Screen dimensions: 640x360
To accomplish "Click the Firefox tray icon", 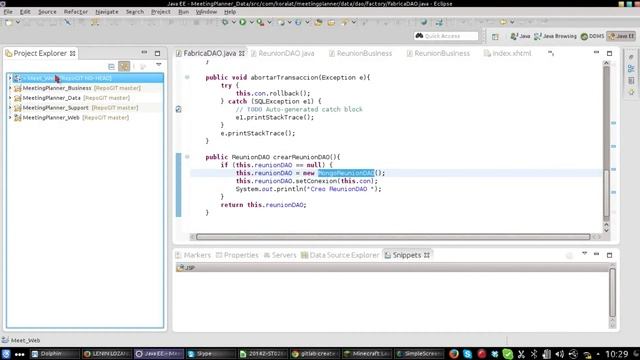I will [453, 354].
